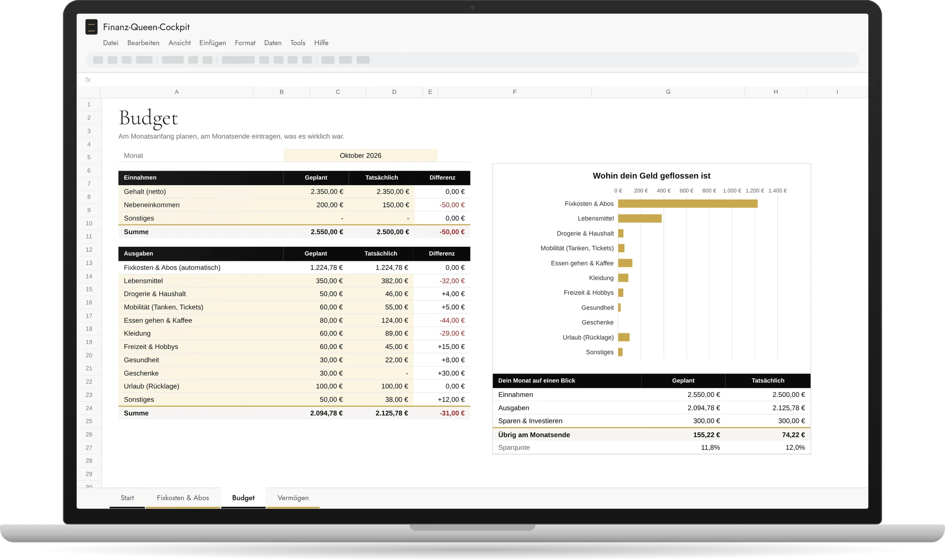Select row 13 header
This screenshot has width=945, height=560.
coord(89,263)
